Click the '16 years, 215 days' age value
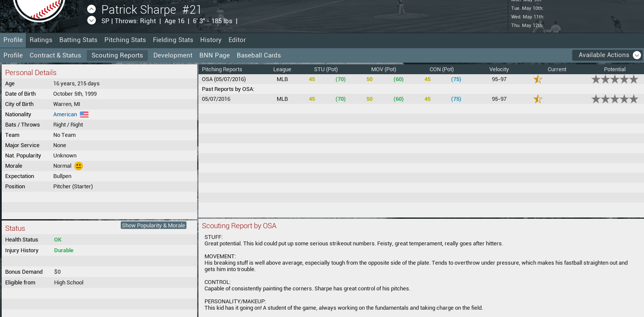This screenshot has height=317, width=644. [76, 84]
